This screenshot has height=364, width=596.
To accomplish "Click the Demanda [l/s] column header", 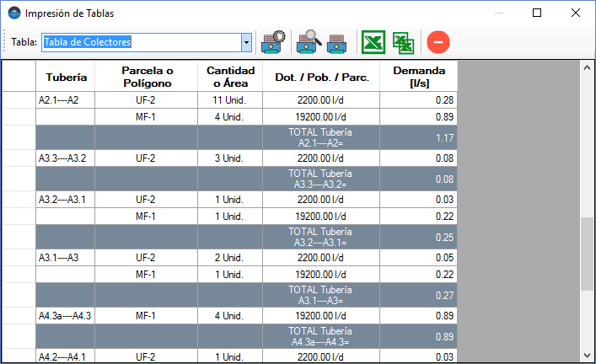I will click(x=418, y=77).
